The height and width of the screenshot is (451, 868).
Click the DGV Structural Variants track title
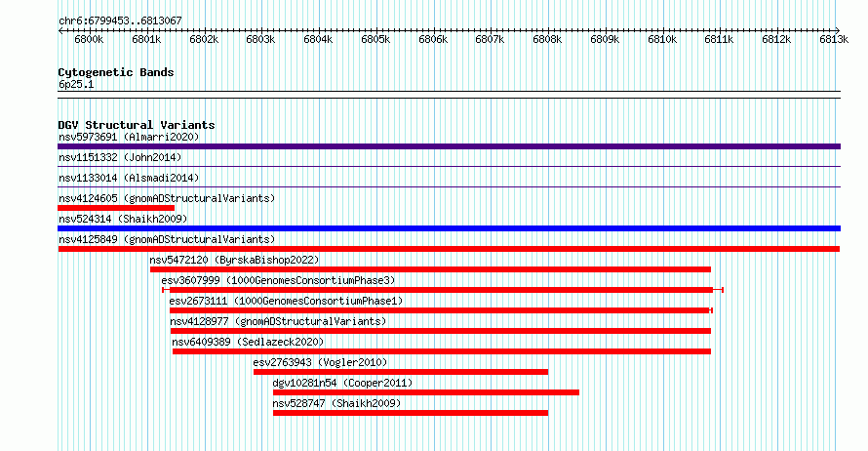click(137, 125)
